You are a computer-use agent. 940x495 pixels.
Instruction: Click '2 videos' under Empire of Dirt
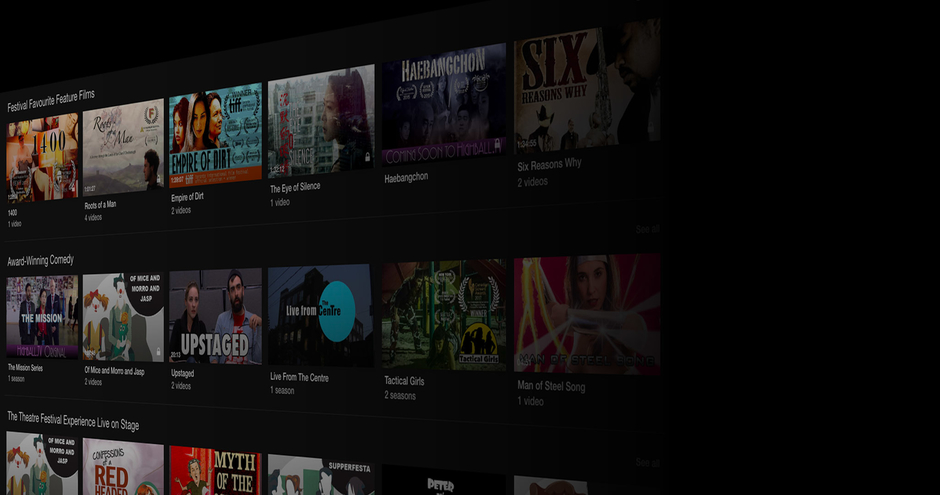(x=181, y=210)
